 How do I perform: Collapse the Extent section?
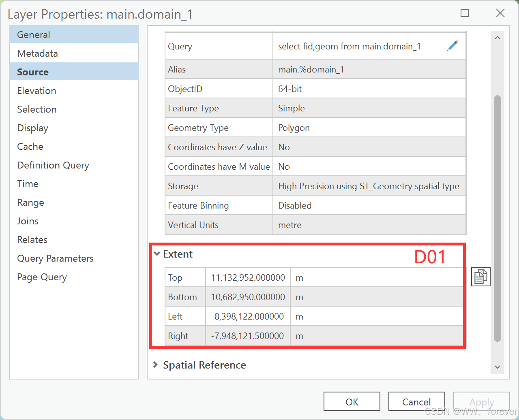(157, 254)
